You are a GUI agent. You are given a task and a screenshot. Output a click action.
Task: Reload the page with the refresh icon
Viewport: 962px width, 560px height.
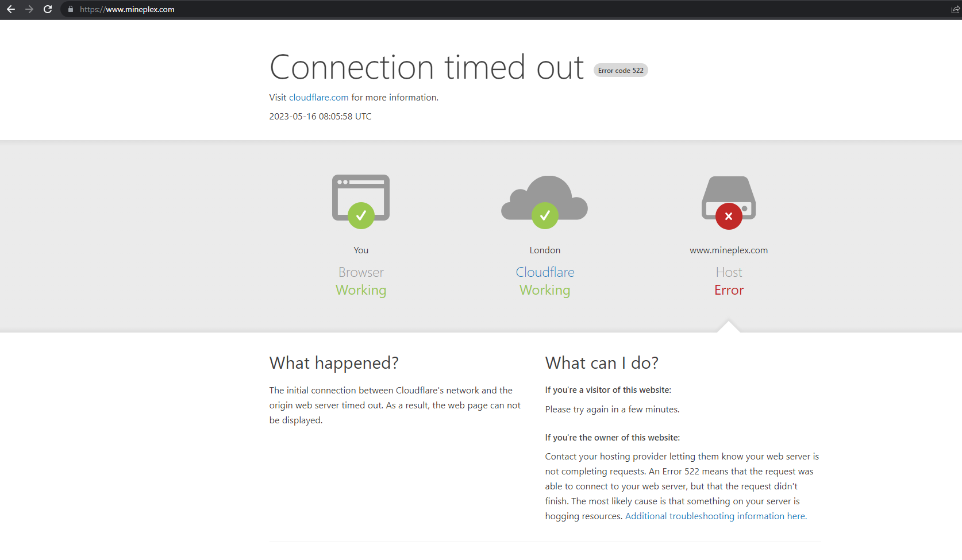pyautogui.click(x=48, y=9)
